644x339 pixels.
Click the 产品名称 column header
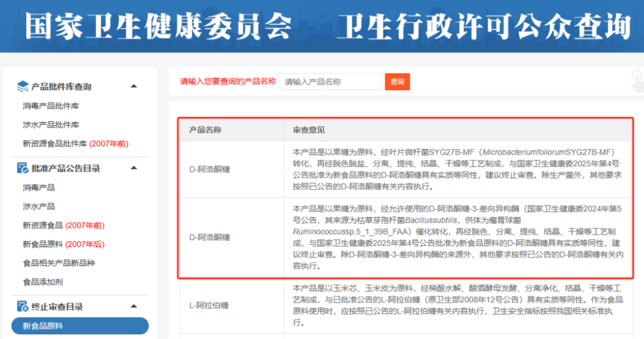(x=205, y=130)
